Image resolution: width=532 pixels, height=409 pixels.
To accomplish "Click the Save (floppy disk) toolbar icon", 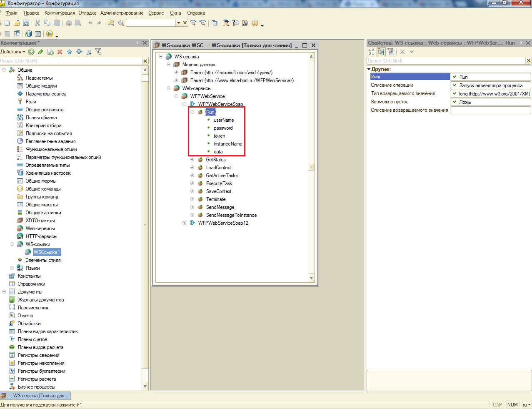I will (x=26, y=23).
